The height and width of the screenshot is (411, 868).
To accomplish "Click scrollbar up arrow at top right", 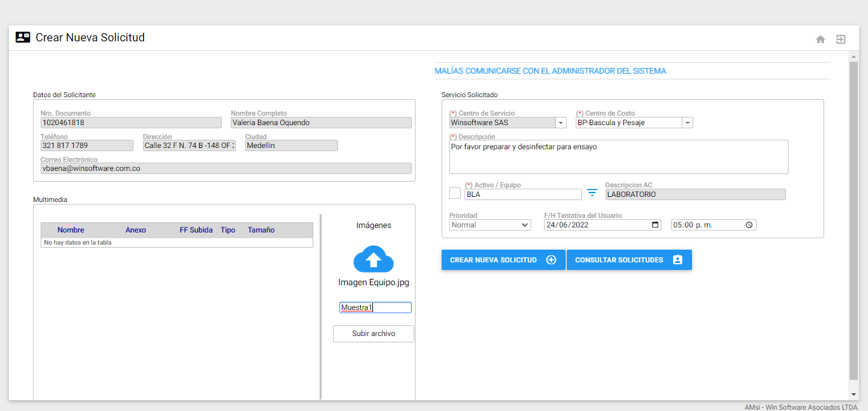I will [x=853, y=56].
